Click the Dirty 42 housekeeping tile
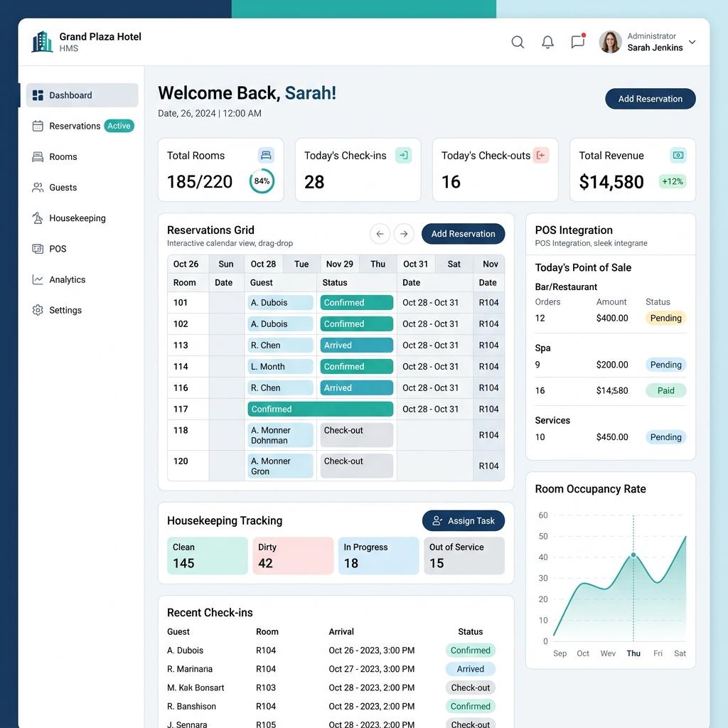Image resolution: width=728 pixels, height=728 pixels. (293, 556)
